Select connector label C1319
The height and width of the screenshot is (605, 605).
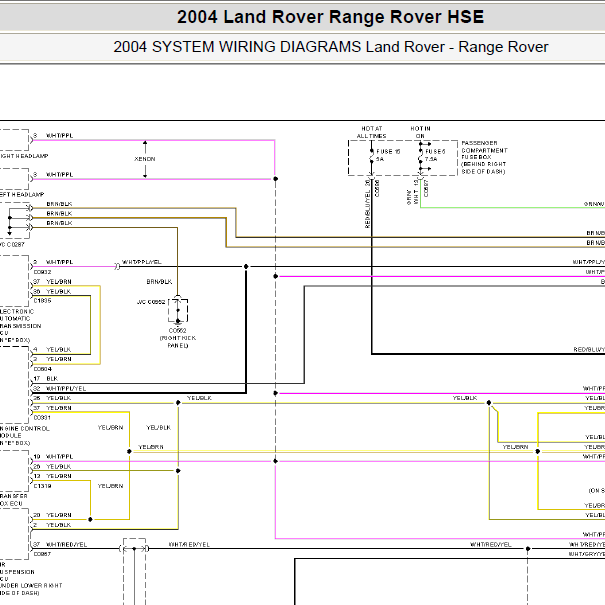tap(42, 486)
